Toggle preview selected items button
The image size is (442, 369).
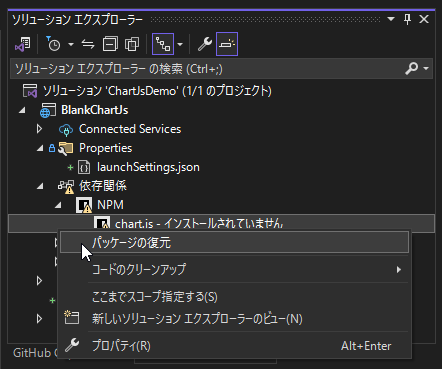pyautogui.click(x=227, y=44)
